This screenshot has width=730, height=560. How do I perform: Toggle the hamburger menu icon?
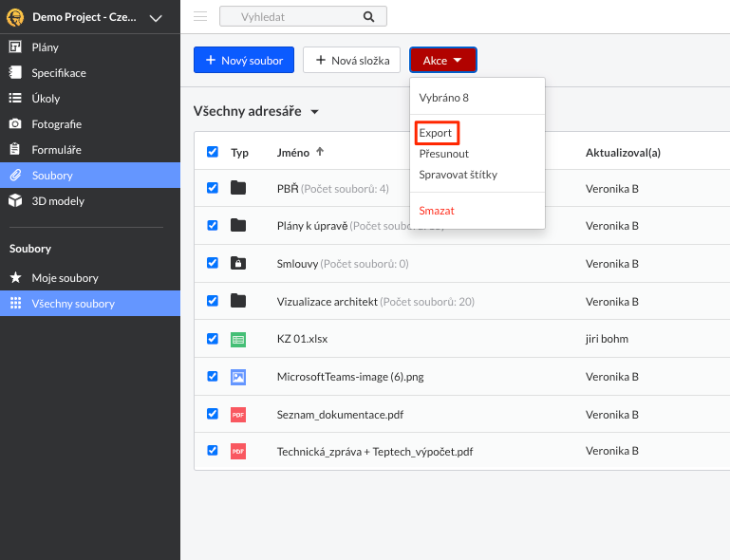200,17
